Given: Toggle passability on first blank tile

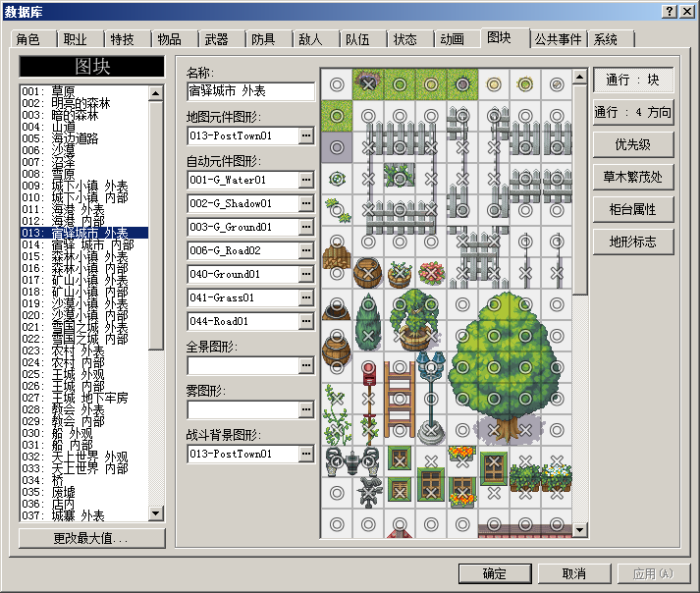Looking at the screenshot, I should tap(337, 84).
